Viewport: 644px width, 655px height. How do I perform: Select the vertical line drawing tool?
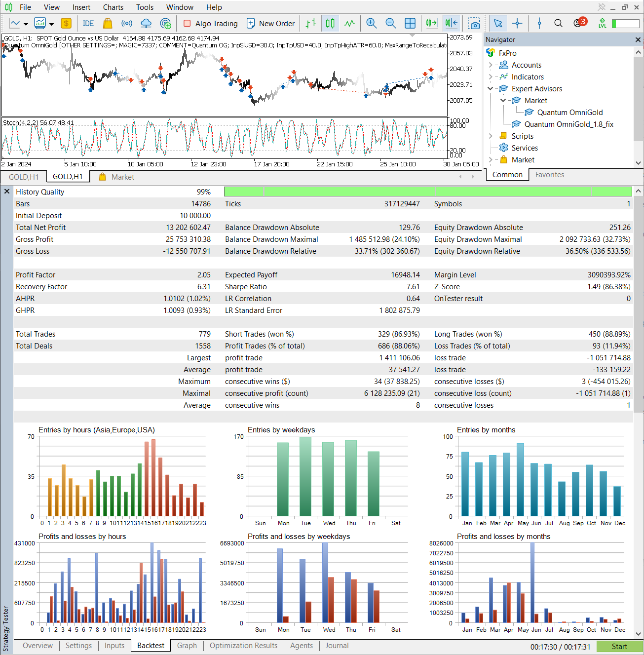point(539,23)
